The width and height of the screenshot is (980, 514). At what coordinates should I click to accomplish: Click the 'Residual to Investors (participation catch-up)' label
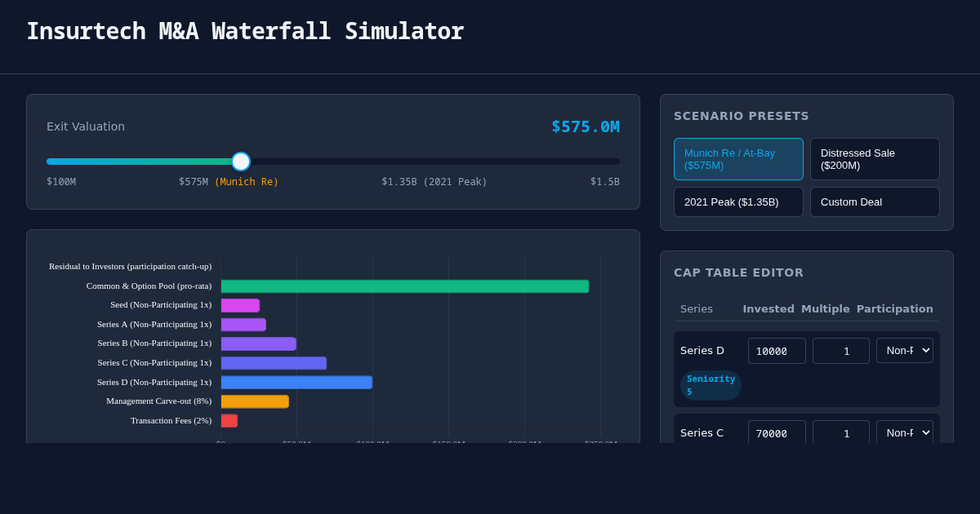click(x=130, y=266)
